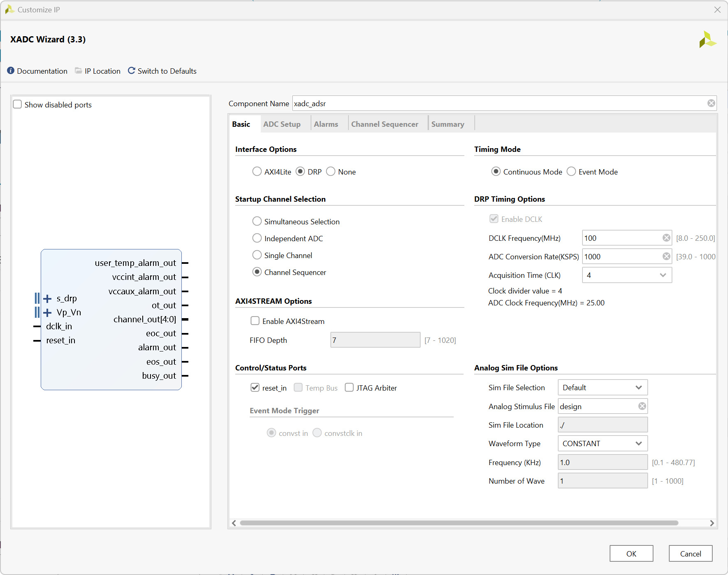
Task: Open the Documentation info icon
Action: point(11,71)
